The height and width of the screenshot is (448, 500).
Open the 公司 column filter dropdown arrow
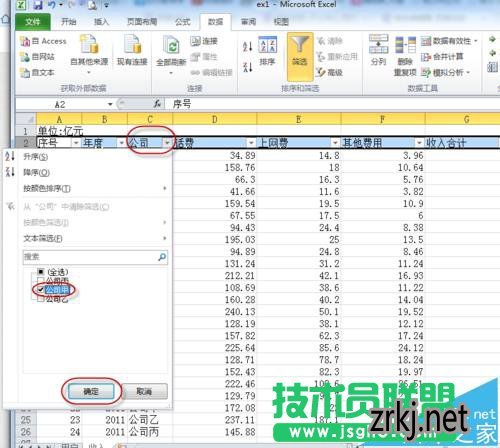167,143
